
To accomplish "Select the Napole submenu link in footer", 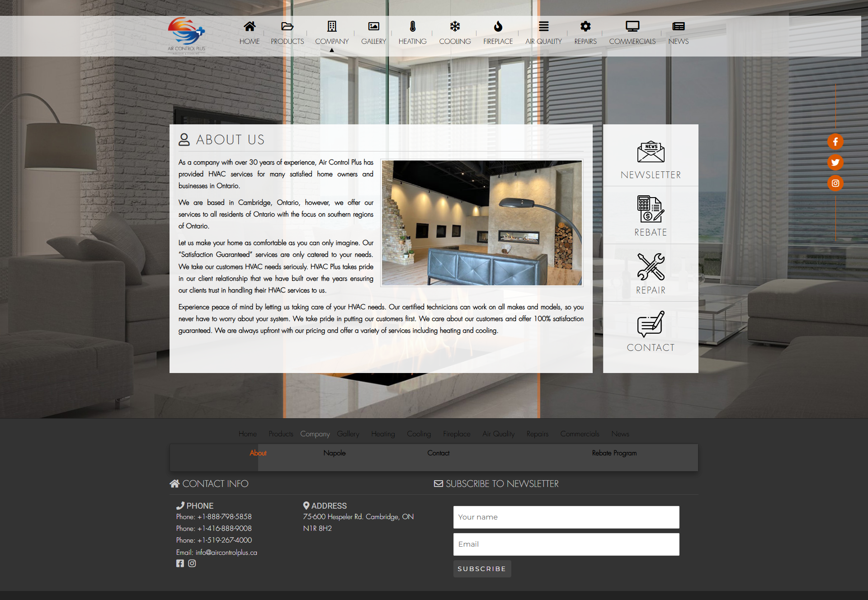I will pos(334,453).
